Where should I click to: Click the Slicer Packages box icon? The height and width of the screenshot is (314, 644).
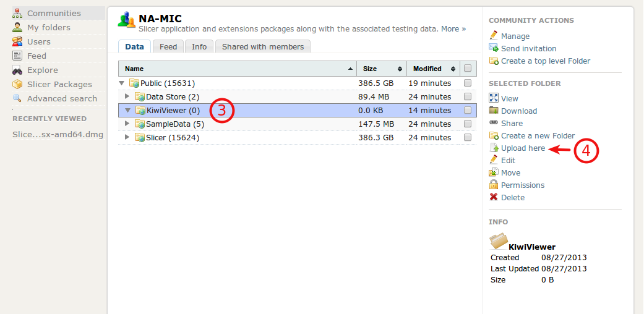coord(17,84)
